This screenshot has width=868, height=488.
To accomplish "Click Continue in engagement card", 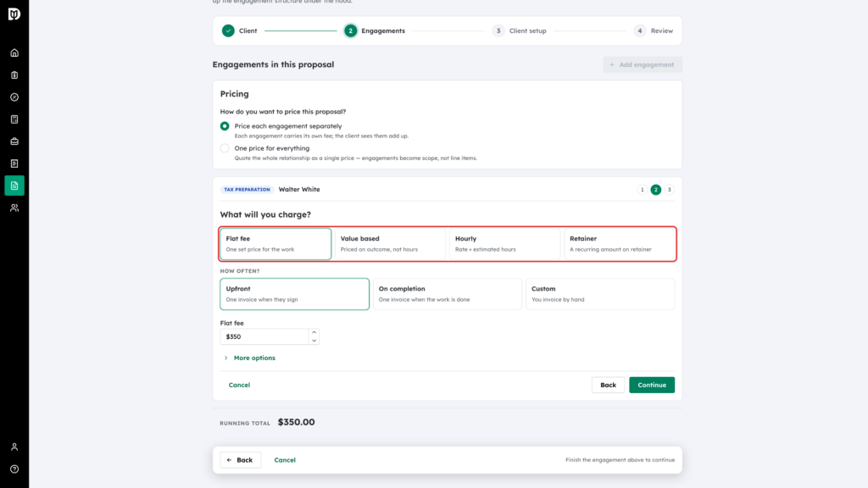I will tap(652, 385).
